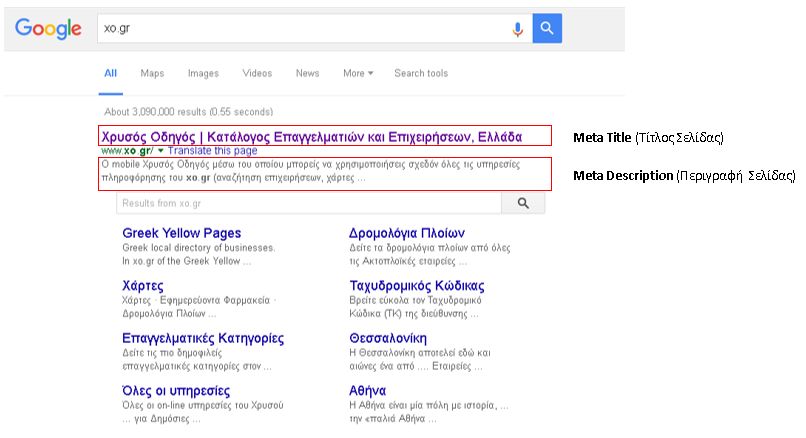
Task: Open the Greek Yellow Pages sitelink
Action: (x=181, y=233)
